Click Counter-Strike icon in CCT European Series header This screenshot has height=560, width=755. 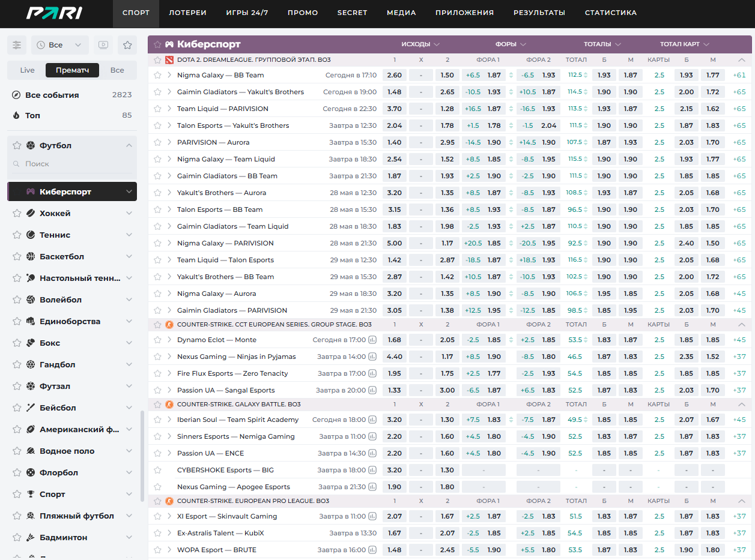(x=169, y=324)
